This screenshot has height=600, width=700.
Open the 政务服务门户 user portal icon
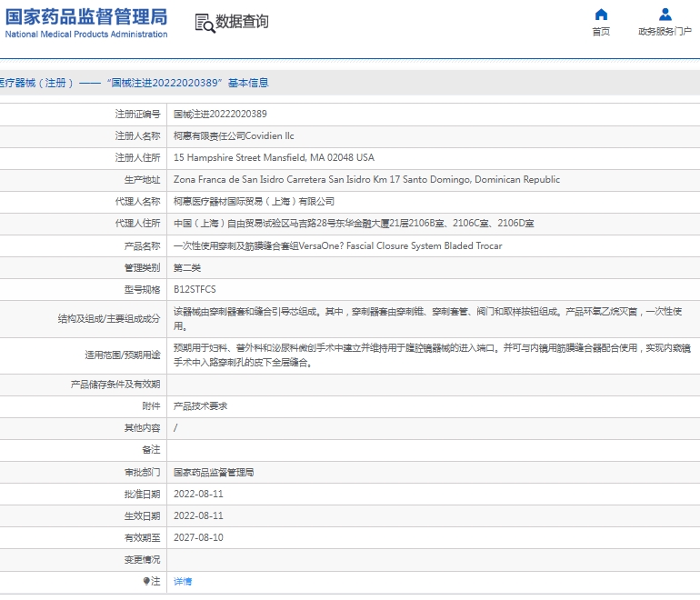coord(665,15)
